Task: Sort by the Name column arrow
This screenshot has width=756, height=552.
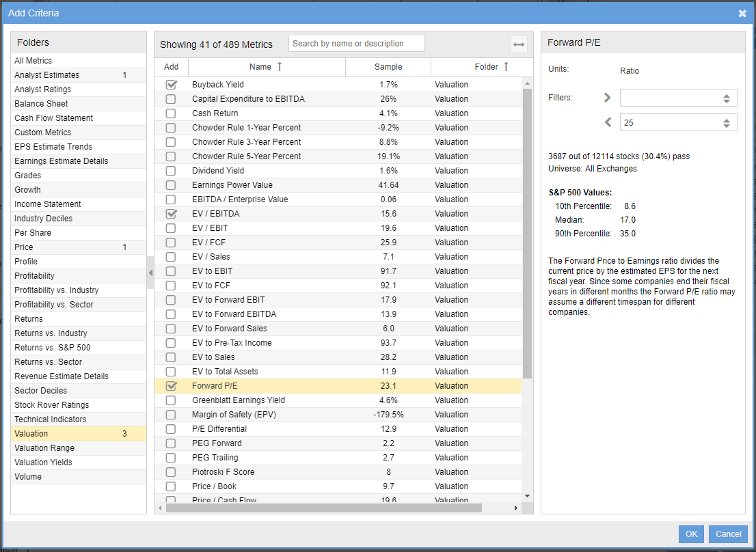Action: 279,66
